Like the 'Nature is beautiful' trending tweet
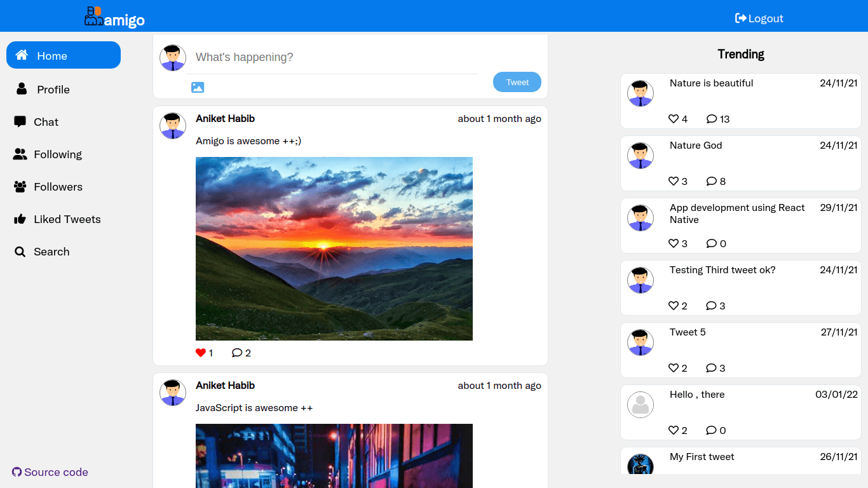Viewport: 868px width, 488px height. point(674,119)
